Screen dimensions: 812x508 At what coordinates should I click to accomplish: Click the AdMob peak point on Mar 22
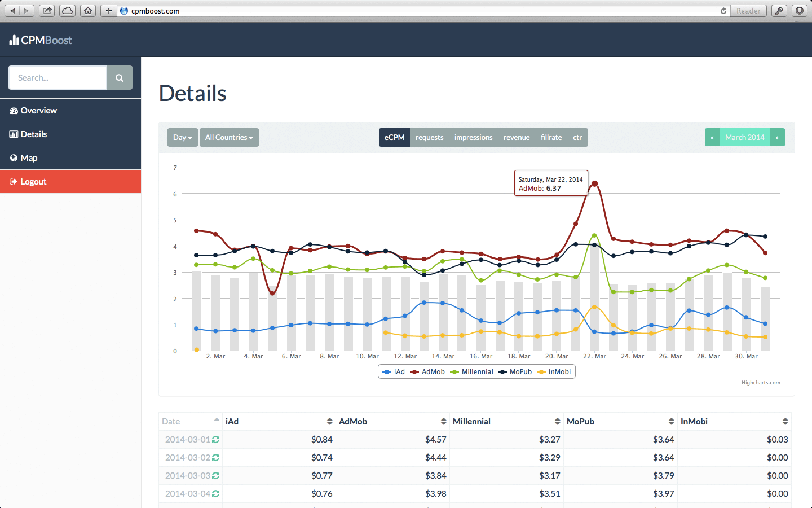[x=594, y=183]
